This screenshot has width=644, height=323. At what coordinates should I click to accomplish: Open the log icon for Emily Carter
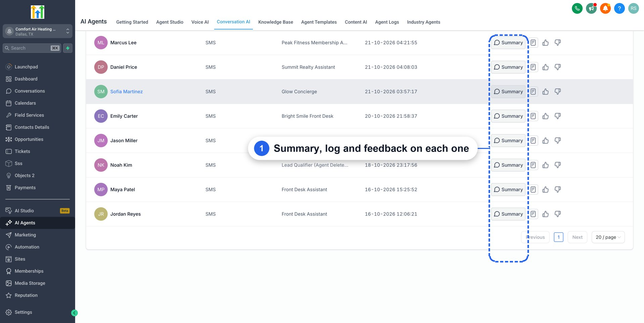pyautogui.click(x=533, y=116)
